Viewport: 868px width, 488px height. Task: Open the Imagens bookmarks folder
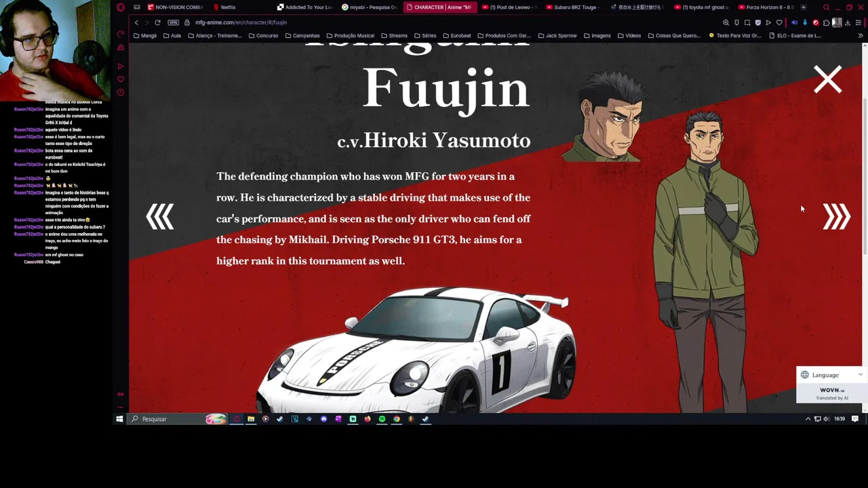click(597, 35)
